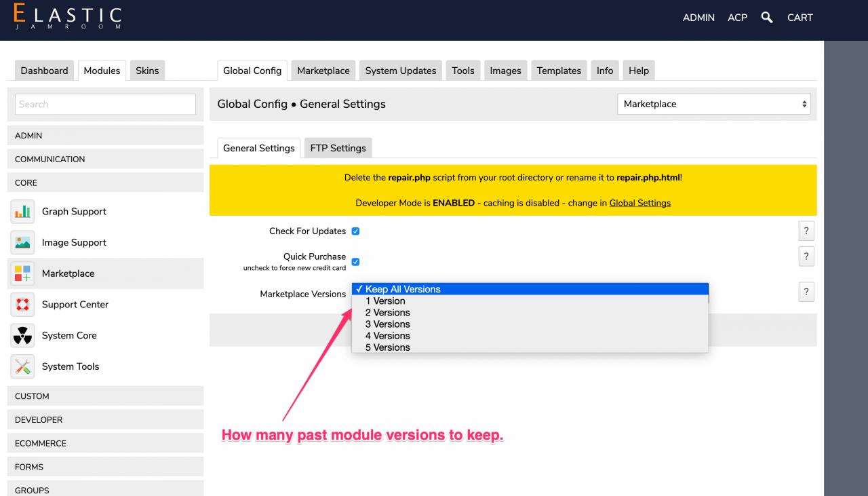Open the CART link in header
Image resolution: width=868 pixels, height=496 pixels.
[800, 18]
